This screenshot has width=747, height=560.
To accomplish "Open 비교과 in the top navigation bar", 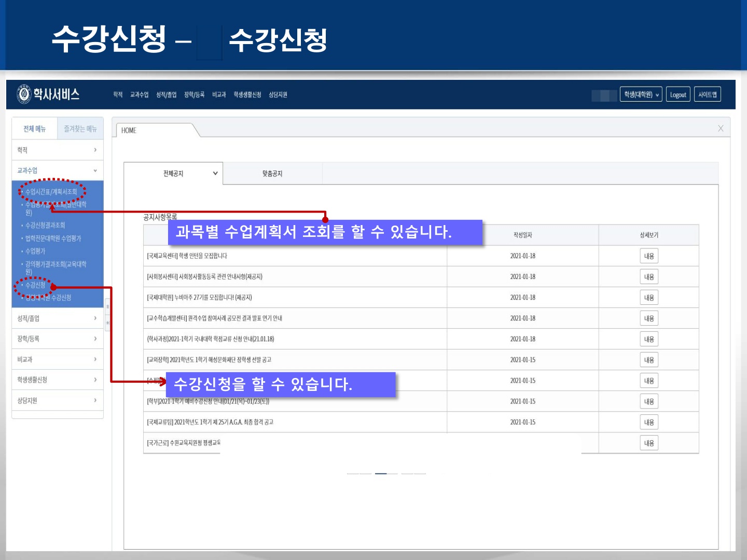I will 219,94.
